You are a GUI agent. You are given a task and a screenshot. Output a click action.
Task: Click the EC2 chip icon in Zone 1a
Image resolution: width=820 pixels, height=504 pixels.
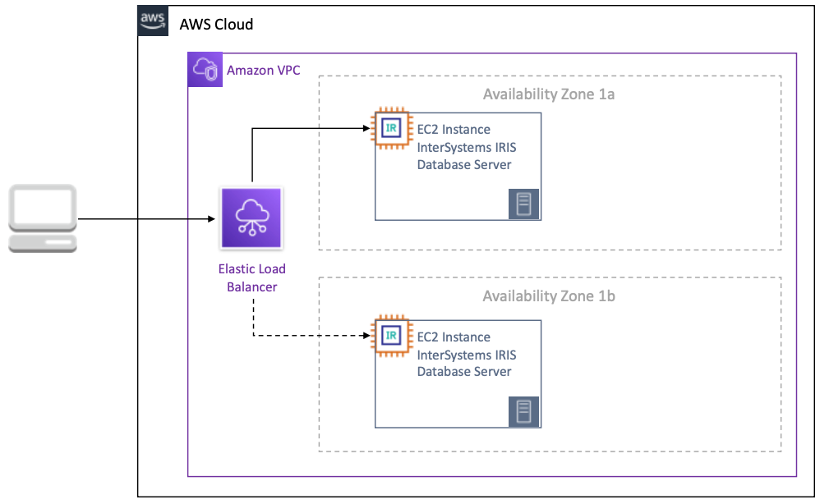tap(391, 128)
